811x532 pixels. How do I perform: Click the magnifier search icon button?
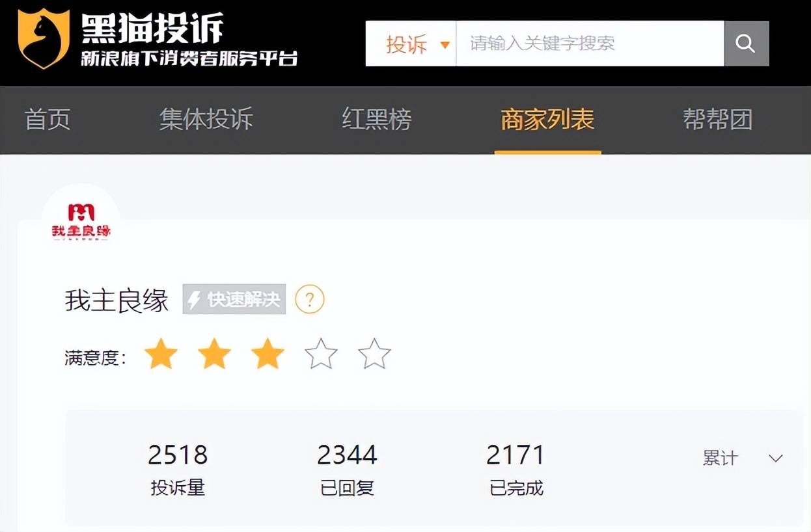point(746,44)
